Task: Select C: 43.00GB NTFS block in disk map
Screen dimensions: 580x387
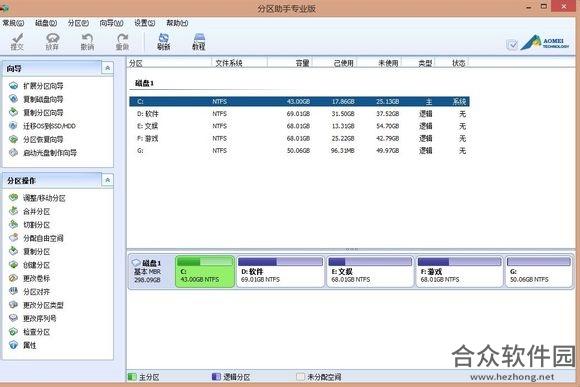Action: (205, 271)
